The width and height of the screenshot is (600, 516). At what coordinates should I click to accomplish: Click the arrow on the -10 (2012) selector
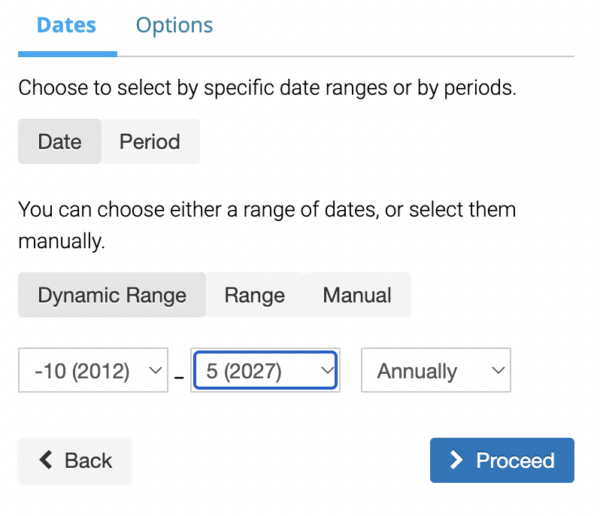pos(154,371)
